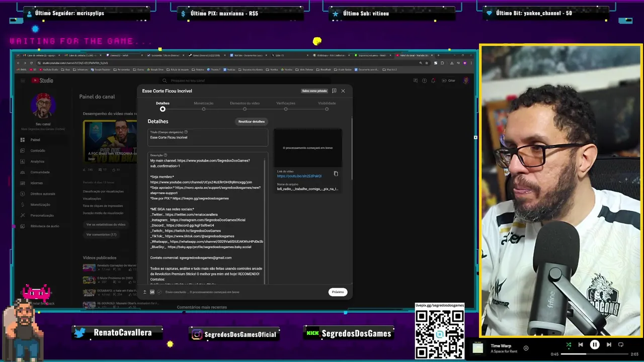Screen dimensions: 644x362
Task: Select the Visibilidade step
Action: tap(327, 106)
